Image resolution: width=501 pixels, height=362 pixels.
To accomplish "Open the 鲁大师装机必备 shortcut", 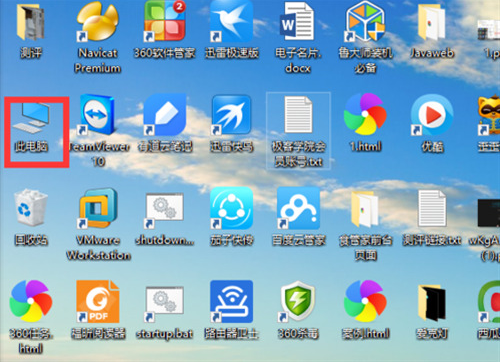I will 365,22.
